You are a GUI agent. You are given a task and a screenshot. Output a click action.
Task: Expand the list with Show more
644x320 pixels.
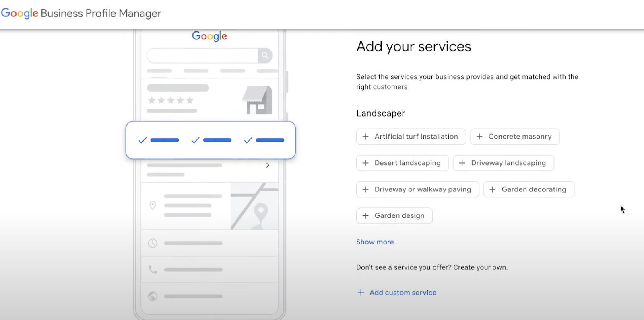[375, 242]
